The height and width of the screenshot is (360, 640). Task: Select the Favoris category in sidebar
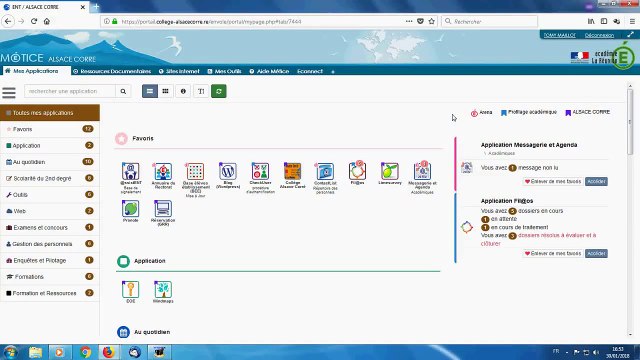[x=50, y=129]
